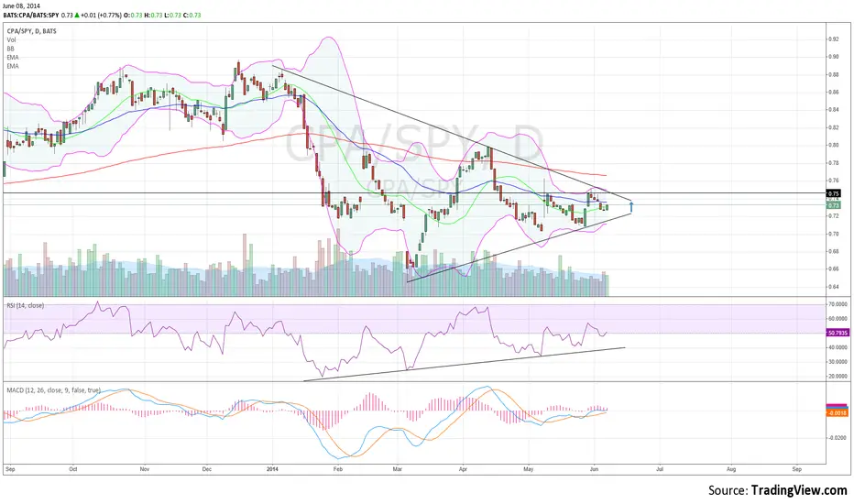The image size is (854, 504).
Task: Click the 0.82 price axis label
Action: [833, 127]
